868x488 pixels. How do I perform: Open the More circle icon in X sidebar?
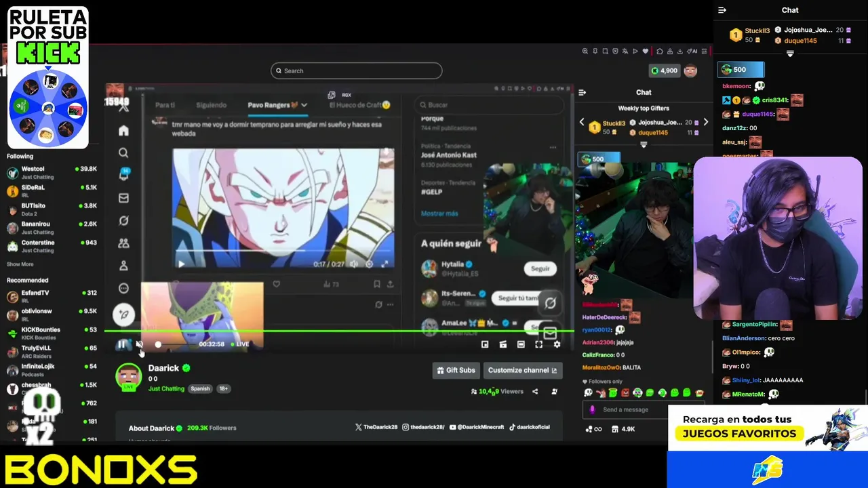[x=123, y=288]
